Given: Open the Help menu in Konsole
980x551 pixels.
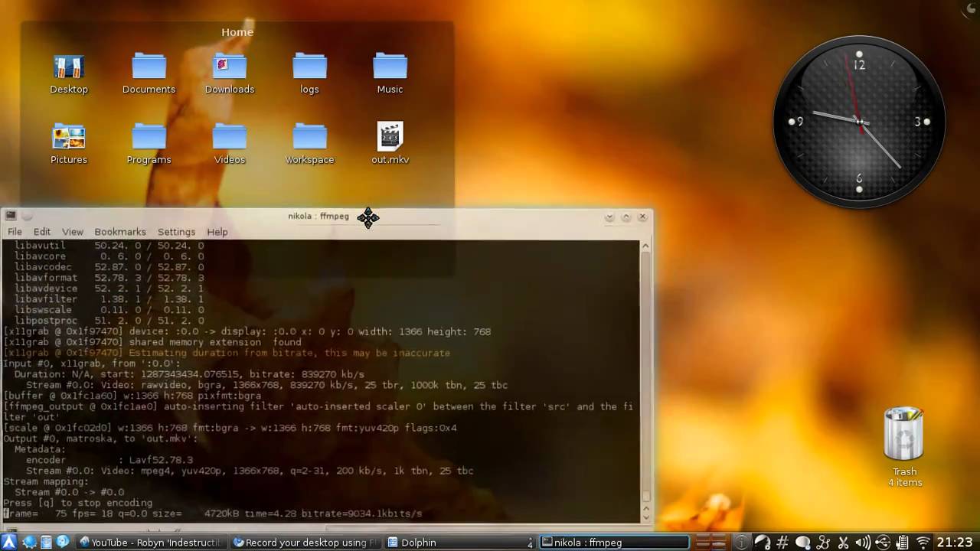Looking at the screenshot, I should [x=217, y=232].
